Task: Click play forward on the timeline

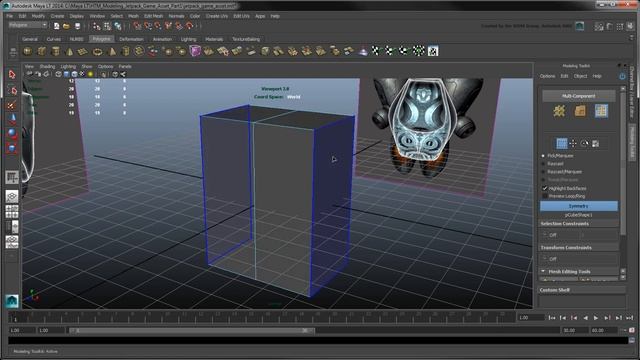Action: pyautogui.click(x=596, y=318)
